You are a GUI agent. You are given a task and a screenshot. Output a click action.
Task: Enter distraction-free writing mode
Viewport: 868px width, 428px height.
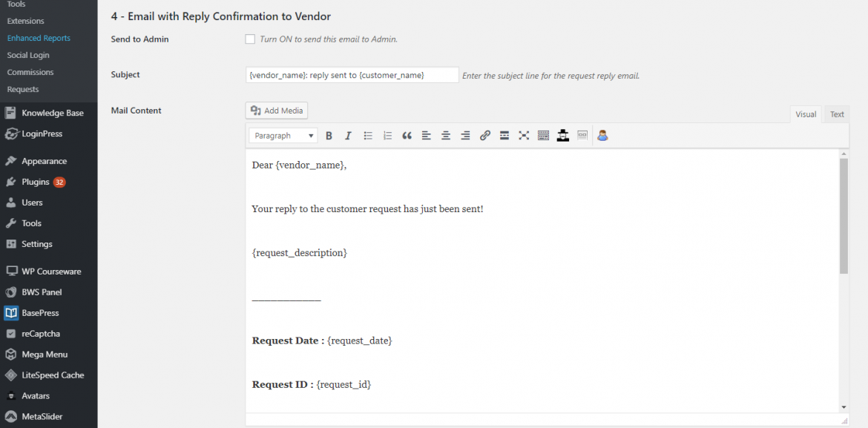point(524,135)
